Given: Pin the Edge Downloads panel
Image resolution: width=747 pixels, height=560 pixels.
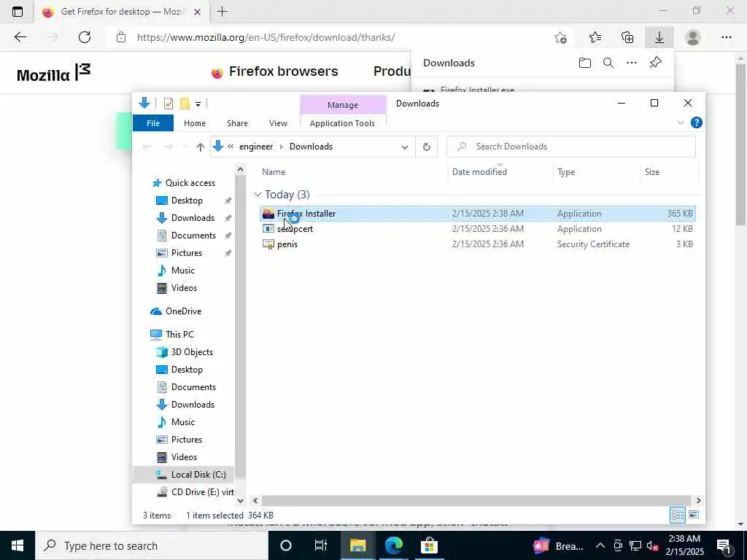Looking at the screenshot, I should pyautogui.click(x=656, y=63).
